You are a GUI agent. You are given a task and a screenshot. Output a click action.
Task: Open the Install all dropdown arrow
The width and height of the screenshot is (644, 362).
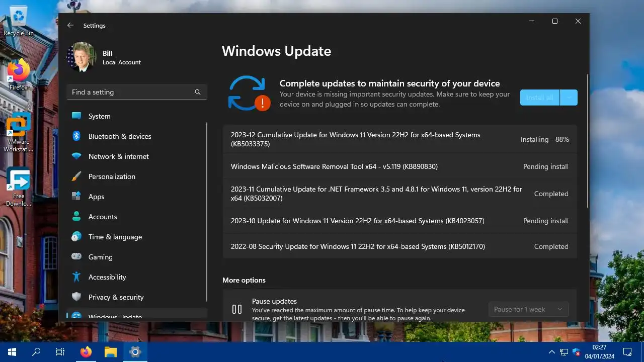coord(569,98)
